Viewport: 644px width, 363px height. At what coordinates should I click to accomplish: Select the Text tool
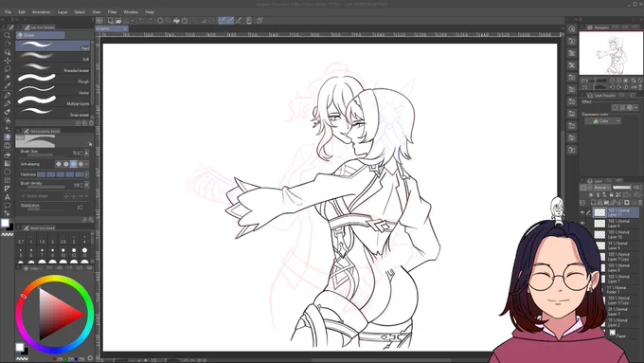pyautogui.click(x=7, y=197)
